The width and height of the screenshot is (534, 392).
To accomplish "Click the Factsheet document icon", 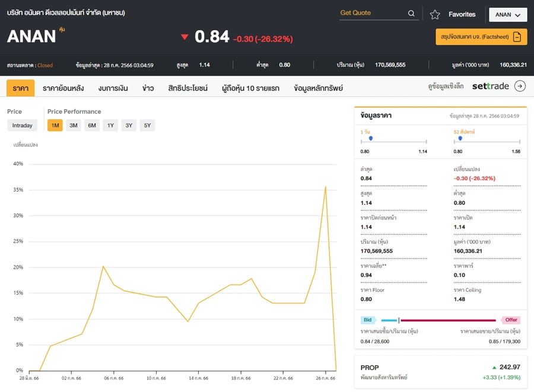I will click(517, 37).
